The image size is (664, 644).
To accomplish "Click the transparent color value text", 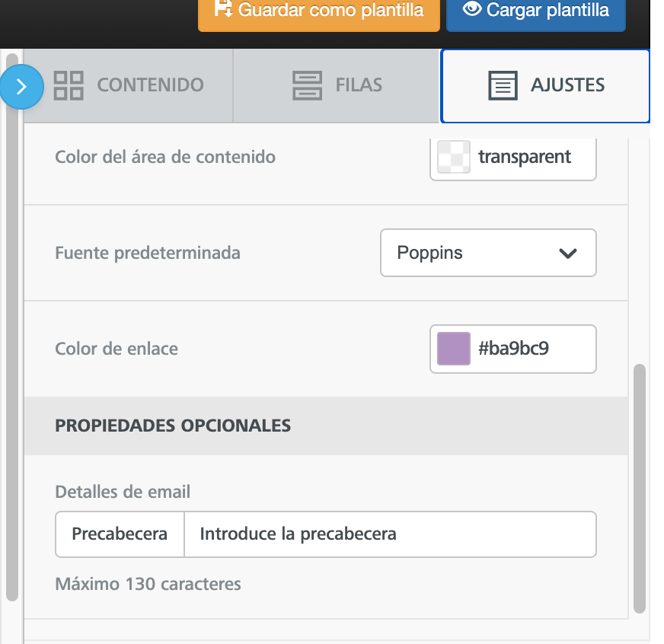I will point(525,158).
